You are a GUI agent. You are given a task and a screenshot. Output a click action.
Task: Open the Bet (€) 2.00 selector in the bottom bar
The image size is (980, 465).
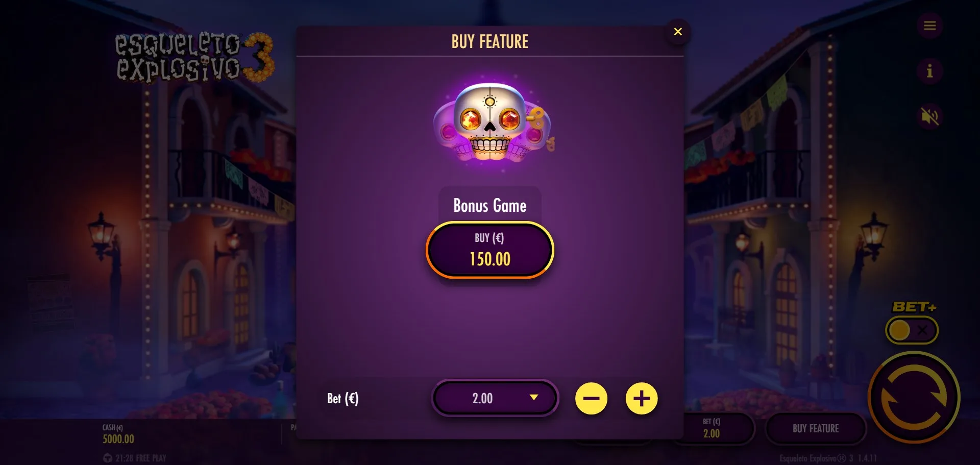712,428
